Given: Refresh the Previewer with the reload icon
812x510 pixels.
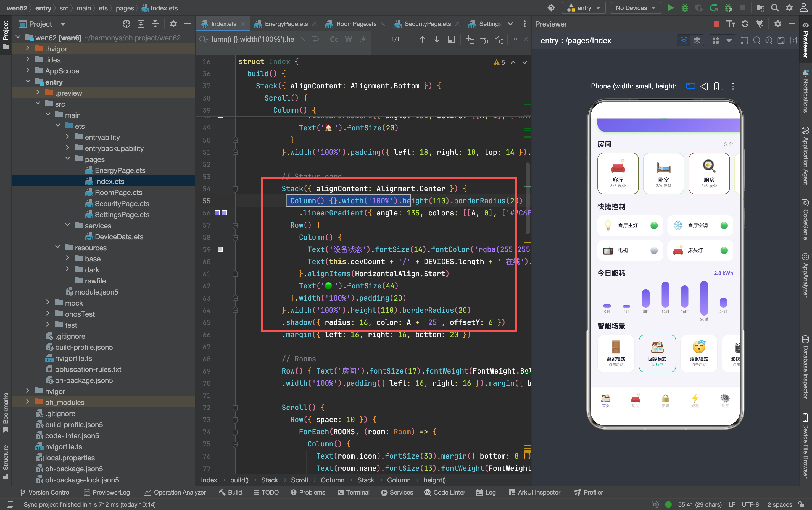Looking at the screenshot, I should (745, 23).
